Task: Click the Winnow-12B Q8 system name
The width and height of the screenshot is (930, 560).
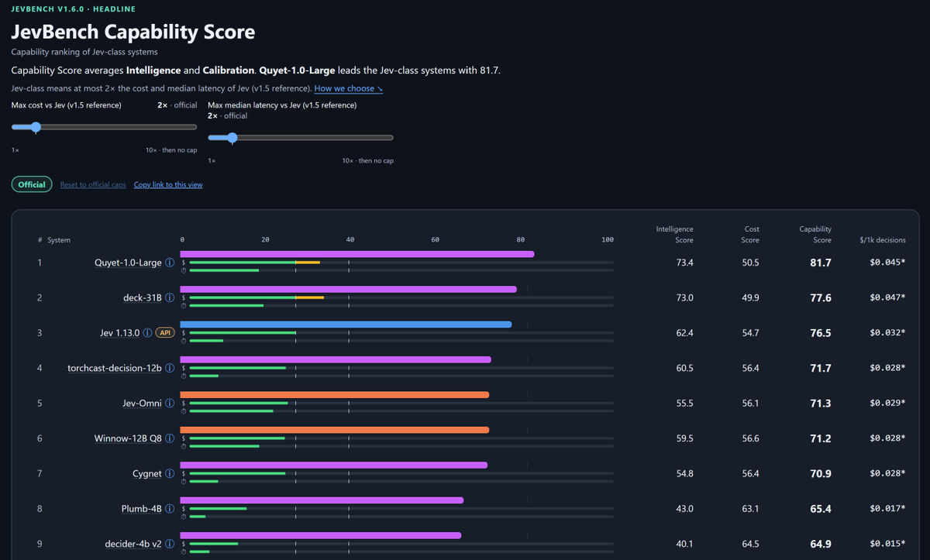Action: click(128, 438)
